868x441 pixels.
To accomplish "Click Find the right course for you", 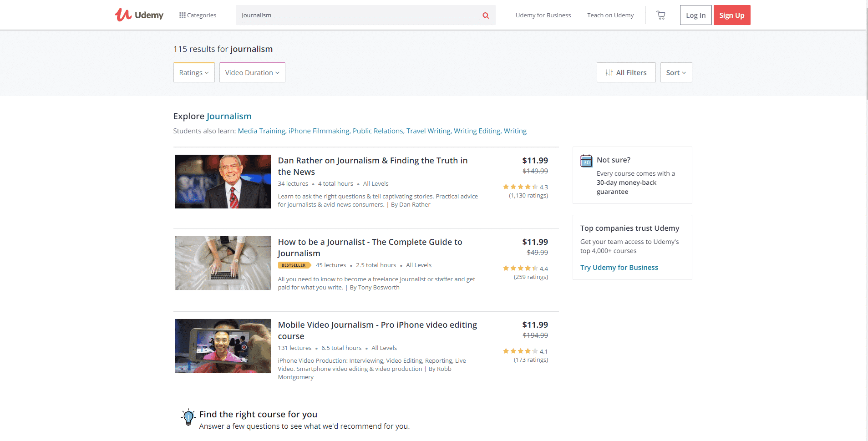I will [x=258, y=414].
